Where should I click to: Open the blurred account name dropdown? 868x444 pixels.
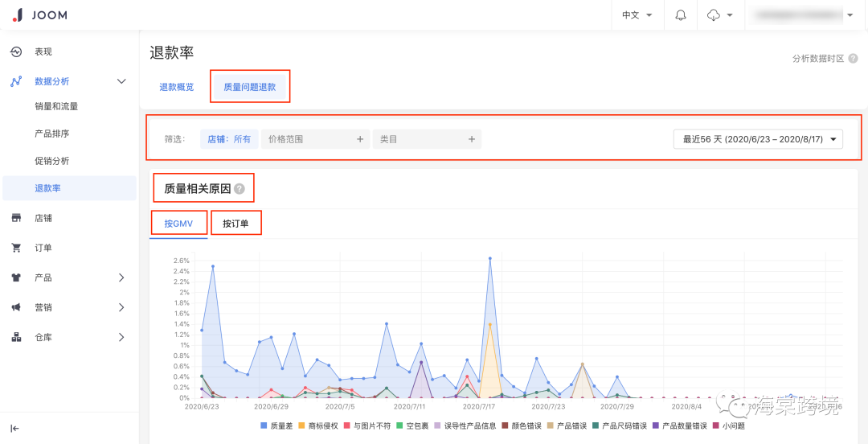pos(804,15)
